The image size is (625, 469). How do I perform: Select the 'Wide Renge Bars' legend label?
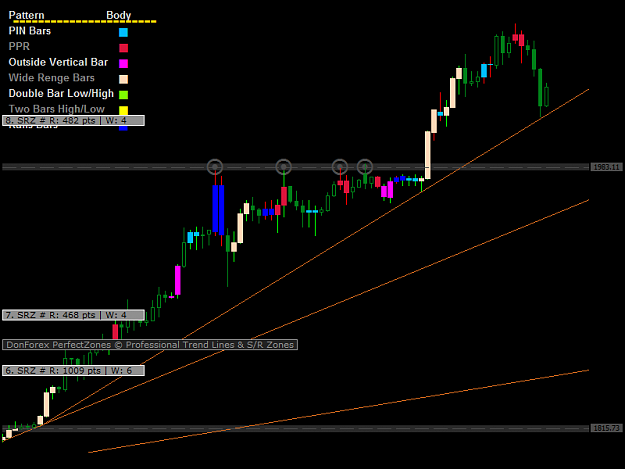(51, 78)
